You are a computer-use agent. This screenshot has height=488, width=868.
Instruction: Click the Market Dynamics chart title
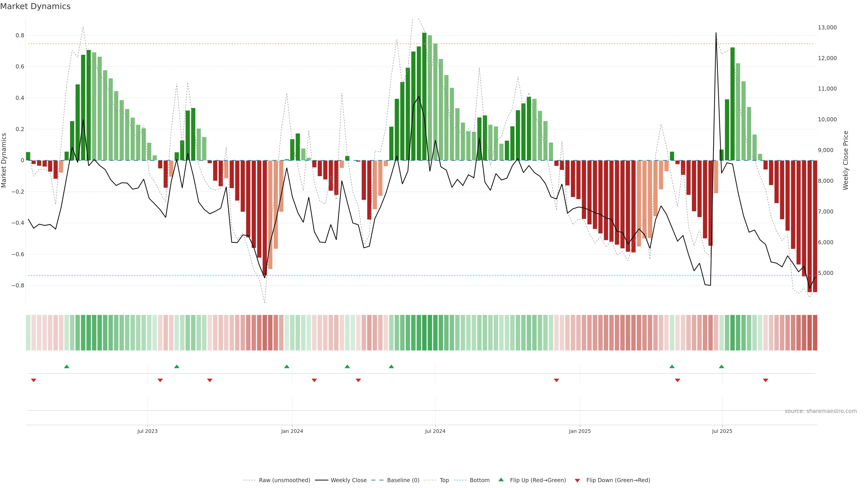pyautogui.click(x=35, y=6)
